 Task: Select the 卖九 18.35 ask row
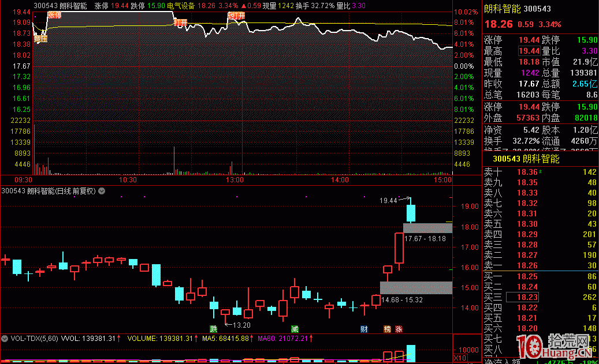point(540,182)
